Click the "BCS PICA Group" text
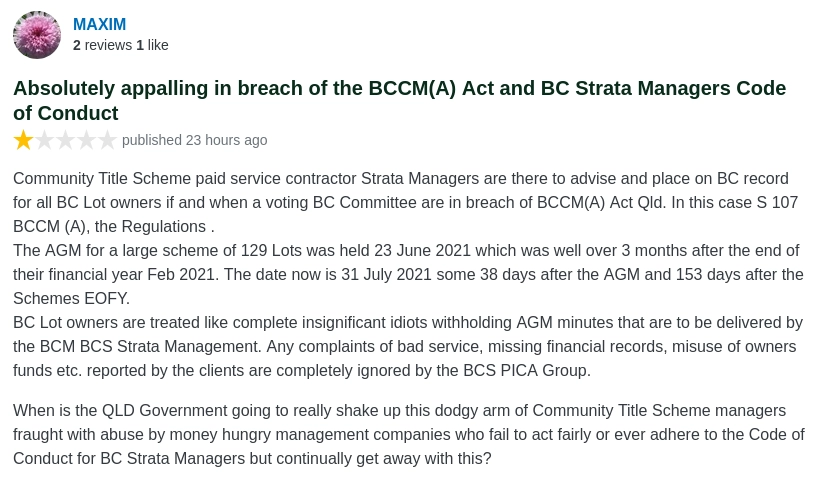 (532, 370)
